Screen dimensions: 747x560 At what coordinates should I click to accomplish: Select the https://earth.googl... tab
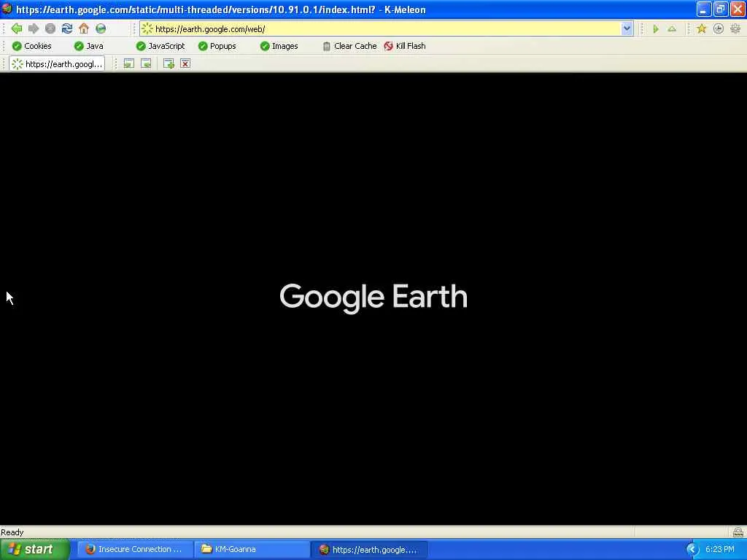[57, 64]
